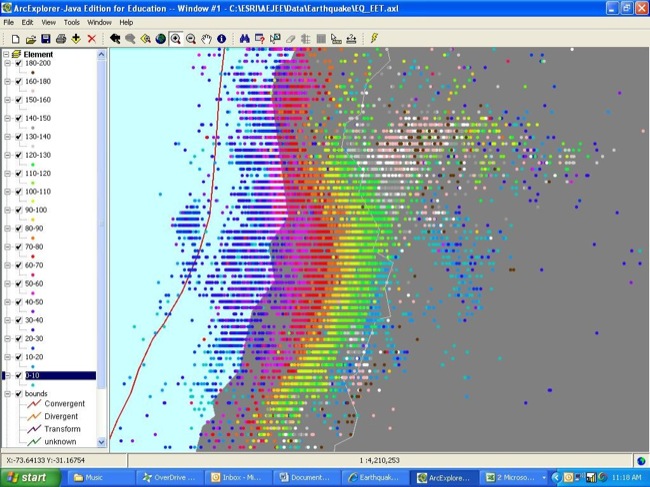Activate the Identify info tool

(221, 38)
